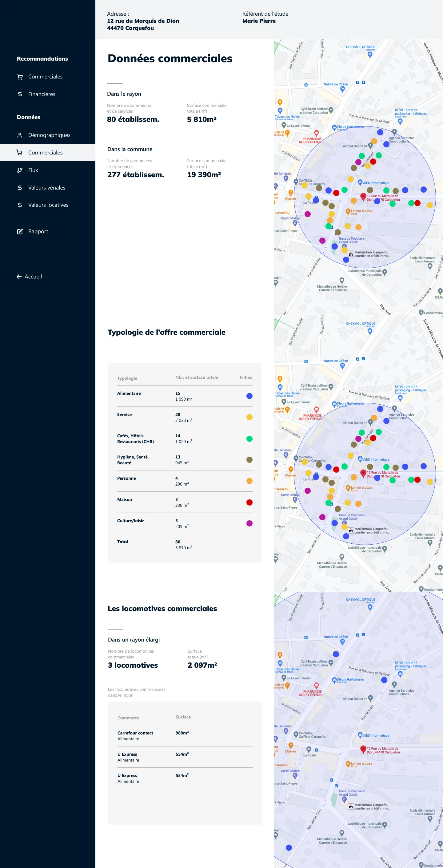Open Démographiques data section

pos(49,135)
